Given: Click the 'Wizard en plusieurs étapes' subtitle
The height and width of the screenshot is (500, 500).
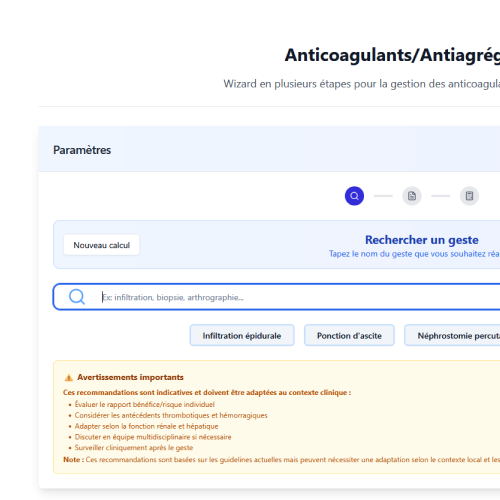Looking at the screenshot, I should pyautogui.click(x=362, y=84).
